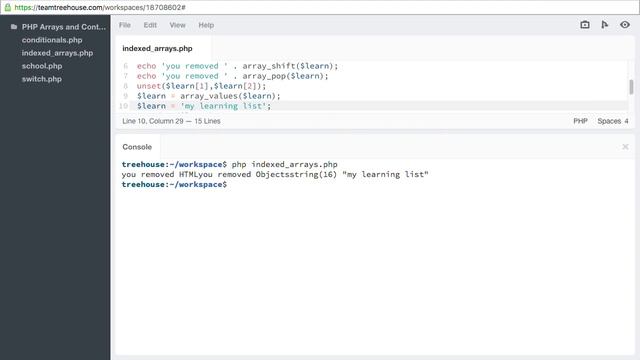The height and width of the screenshot is (360, 640).
Task: Open conditionals.php in sidebar
Action: [x=52, y=40]
